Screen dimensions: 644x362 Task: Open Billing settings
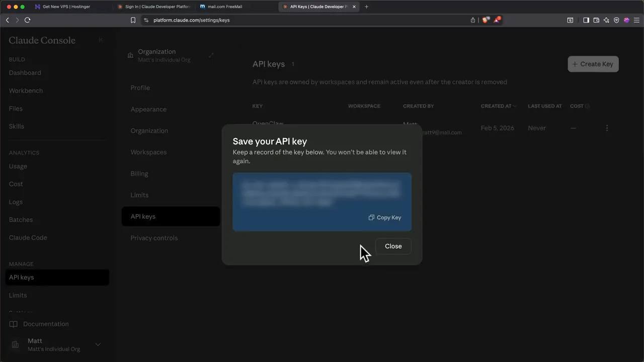coord(139,173)
